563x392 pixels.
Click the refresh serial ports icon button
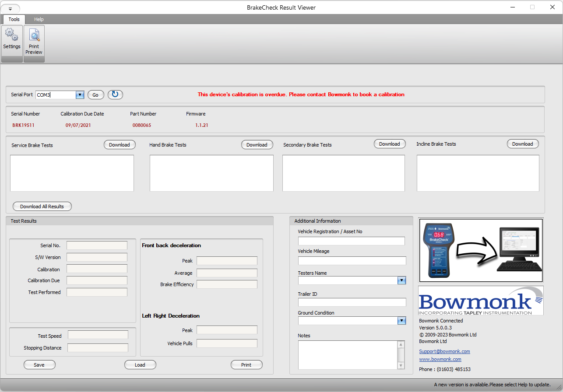click(x=115, y=94)
